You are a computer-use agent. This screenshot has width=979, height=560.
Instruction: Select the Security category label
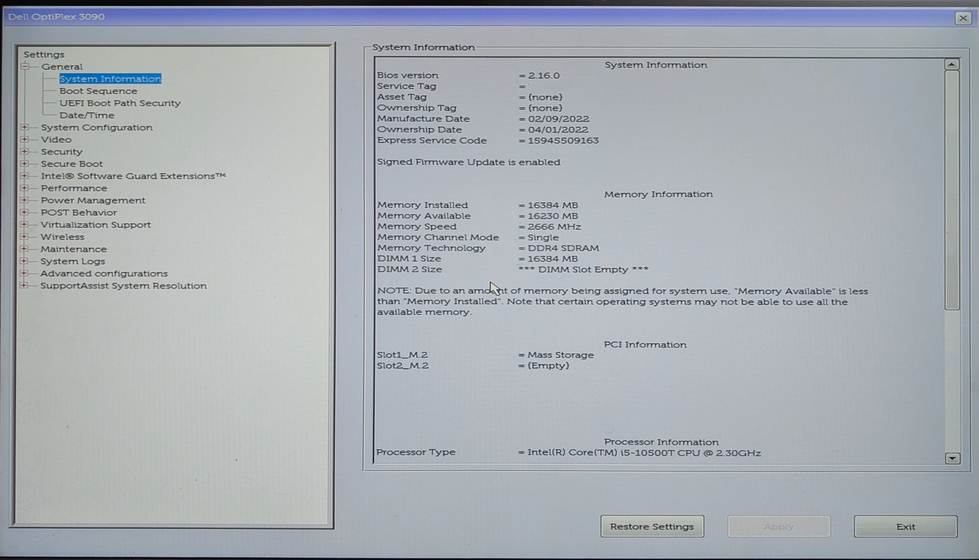point(62,152)
